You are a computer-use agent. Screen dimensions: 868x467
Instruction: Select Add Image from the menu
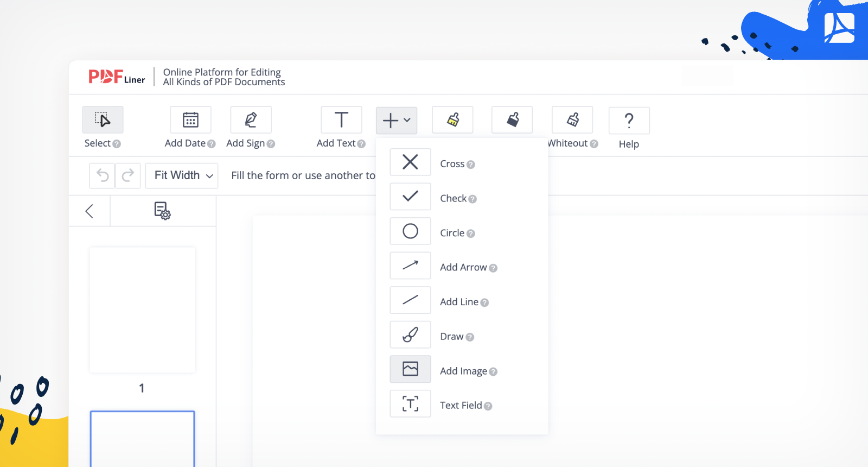pos(410,369)
